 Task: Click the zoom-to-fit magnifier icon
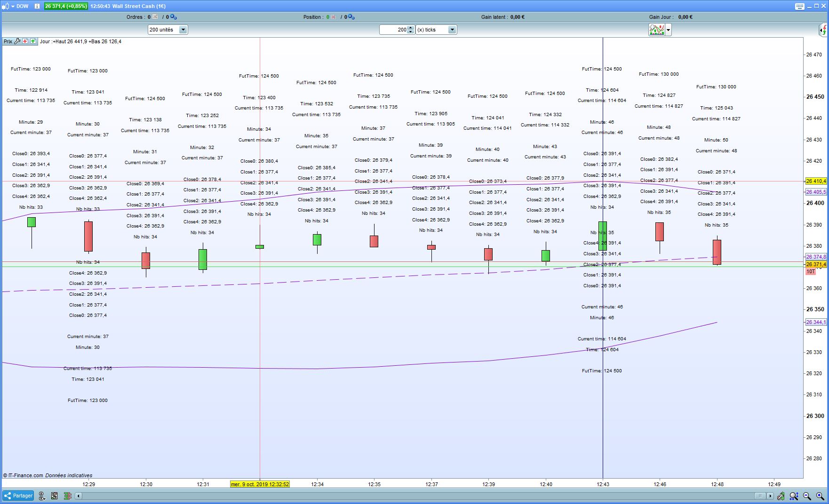[x=794, y=496]
